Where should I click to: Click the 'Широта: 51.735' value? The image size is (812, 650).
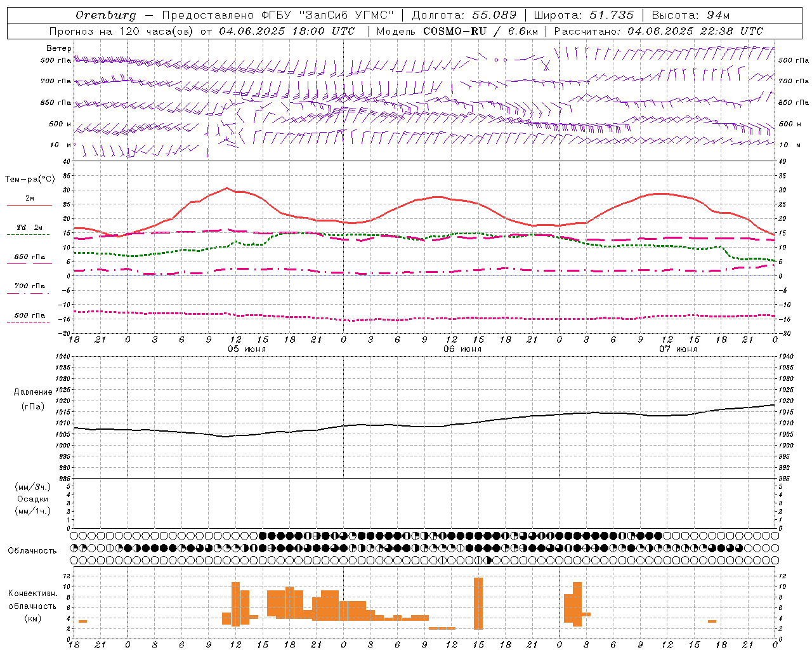tap(584, 15)
